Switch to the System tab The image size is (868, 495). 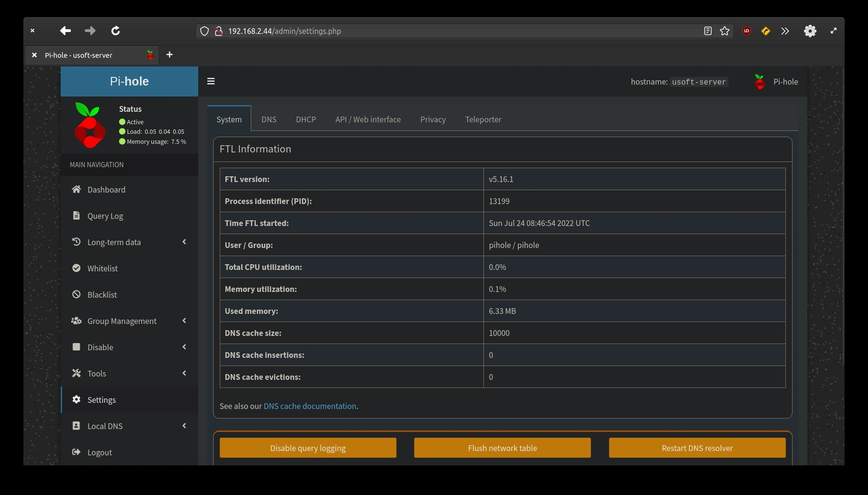tap(229, 119)
